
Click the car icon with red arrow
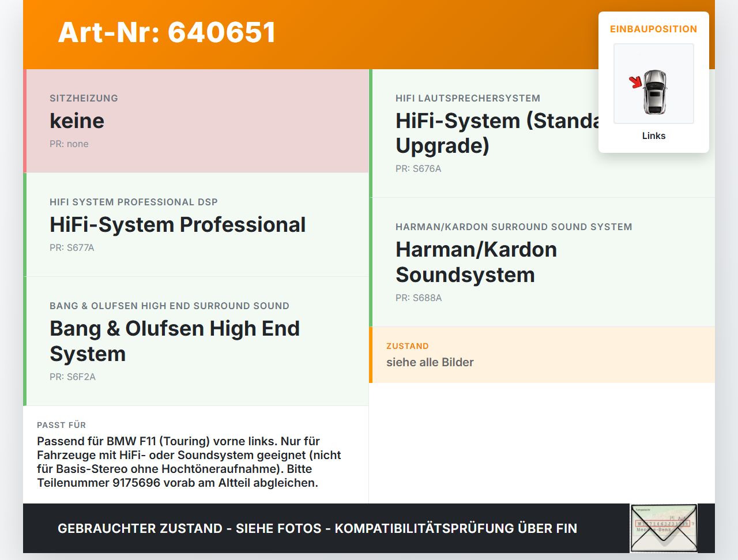654,84
